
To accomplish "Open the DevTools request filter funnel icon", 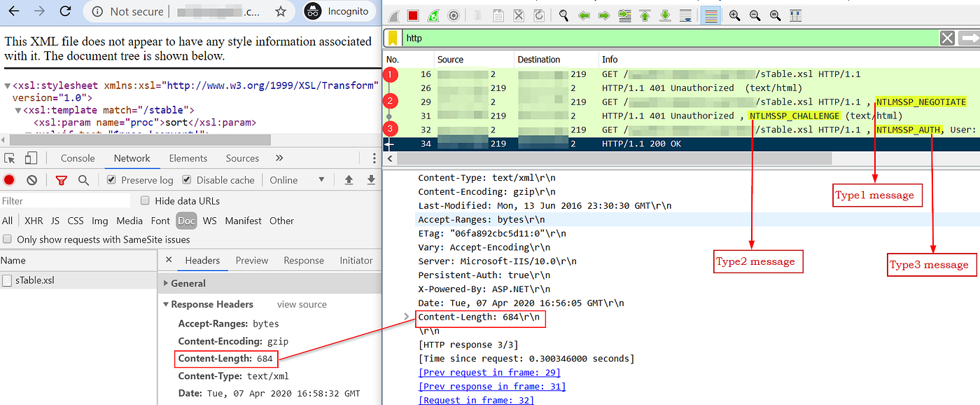I will (x=62, y=180).
